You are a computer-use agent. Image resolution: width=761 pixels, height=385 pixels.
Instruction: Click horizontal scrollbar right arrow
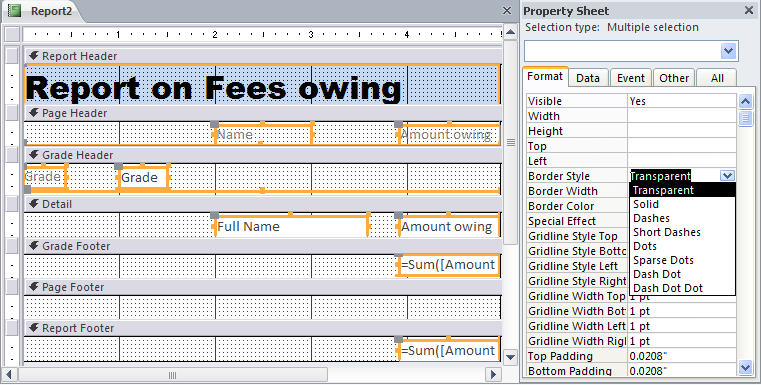(494, 375)
